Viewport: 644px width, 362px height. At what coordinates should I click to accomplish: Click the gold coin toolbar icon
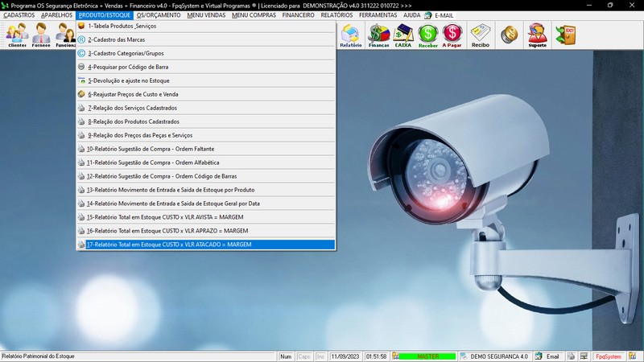coord(510,35)
